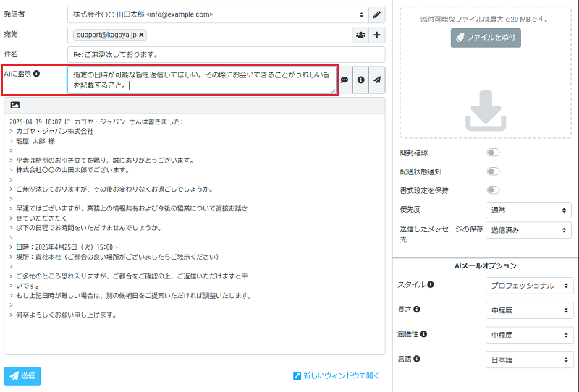
Task: Insert image via editor toolbar icon
Action: (x=15, y=105)
